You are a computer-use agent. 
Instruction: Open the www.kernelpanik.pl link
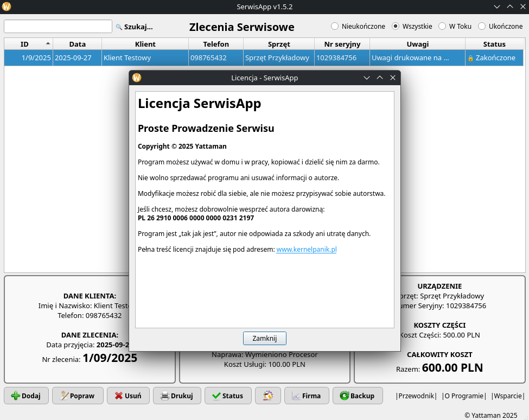[x=307, y=249]
